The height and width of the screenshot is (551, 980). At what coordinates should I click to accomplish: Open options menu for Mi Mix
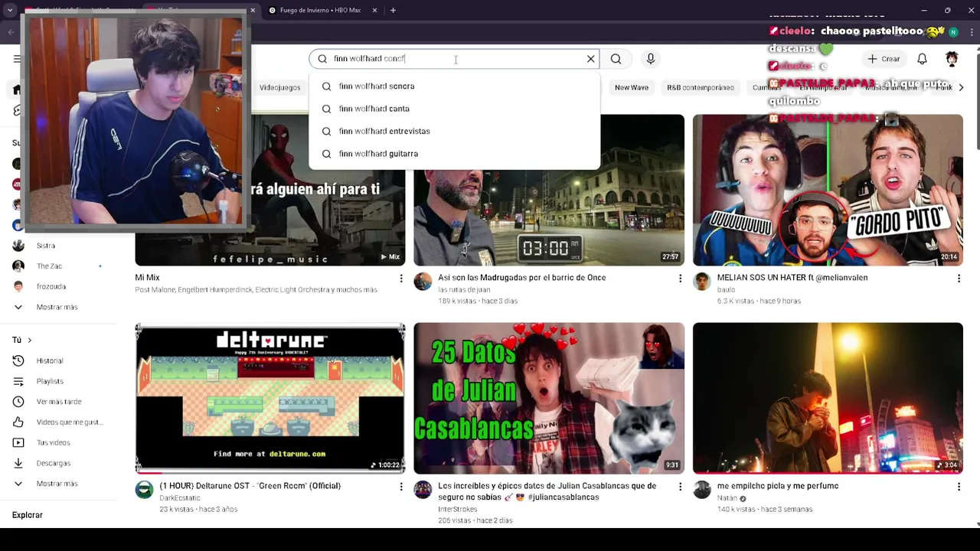[400, 279]
